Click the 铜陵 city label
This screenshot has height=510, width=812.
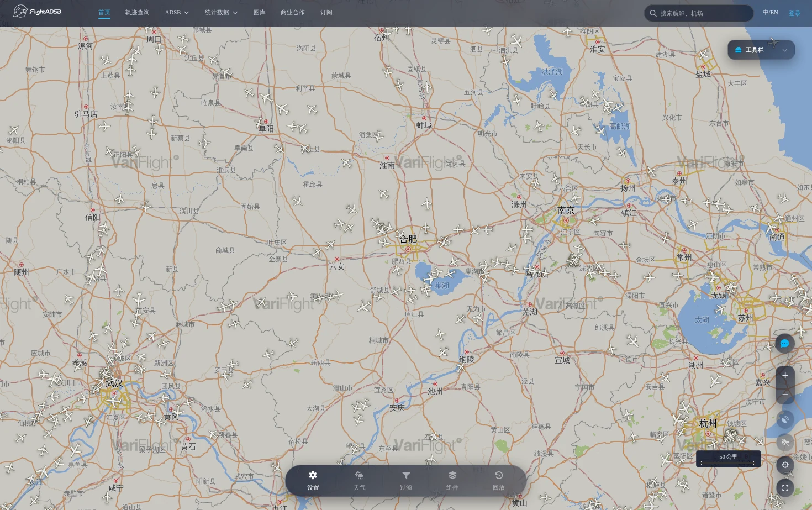point(467,359)
